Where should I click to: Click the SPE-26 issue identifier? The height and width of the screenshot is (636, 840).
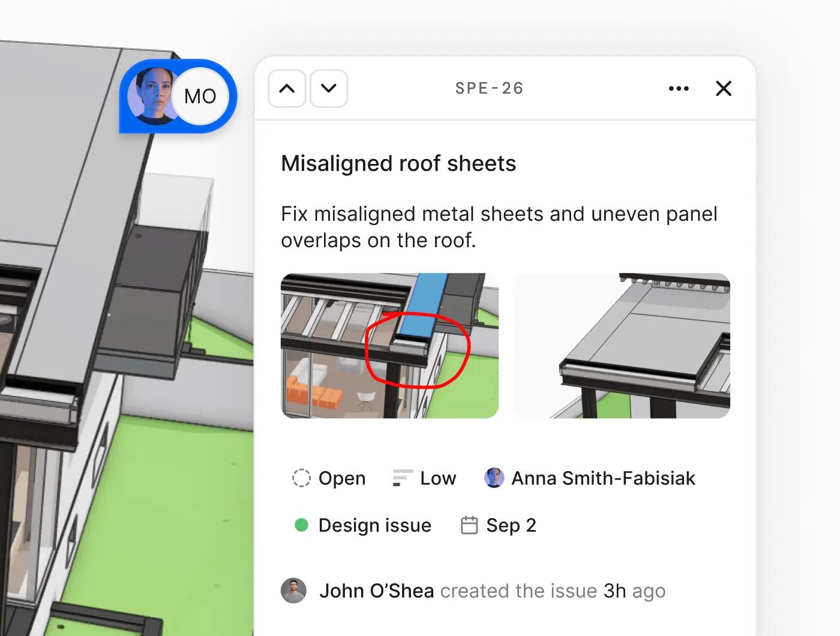[489, 88]
